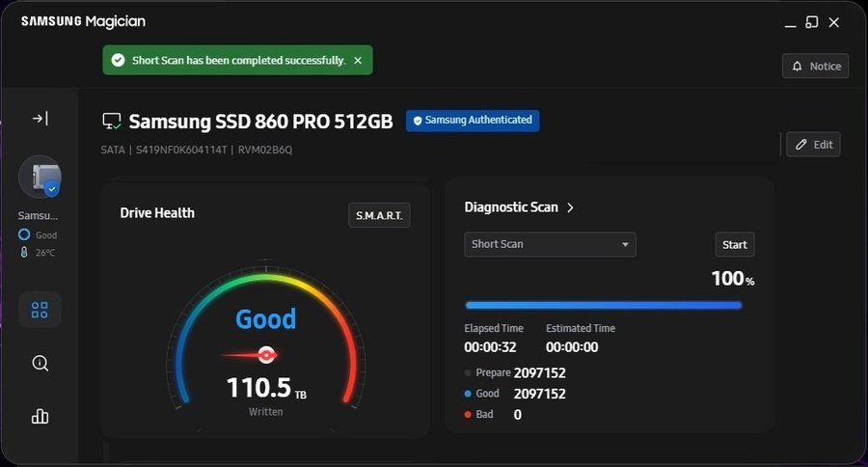The width and height of the screenshot is (868, 467).
Task: Select the Samsung drive thumbnail in the sidebar
Action: (40, 178)
